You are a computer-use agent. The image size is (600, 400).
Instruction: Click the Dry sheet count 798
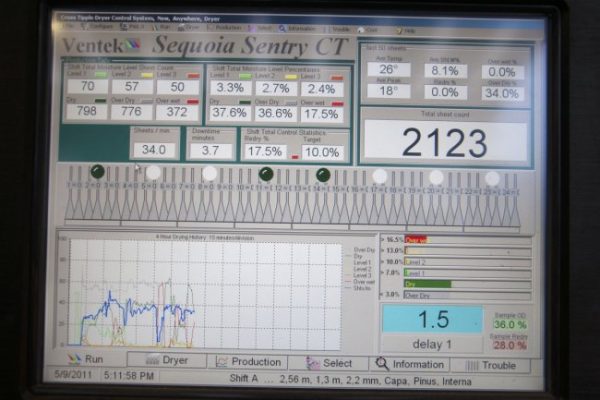(87, 111)
